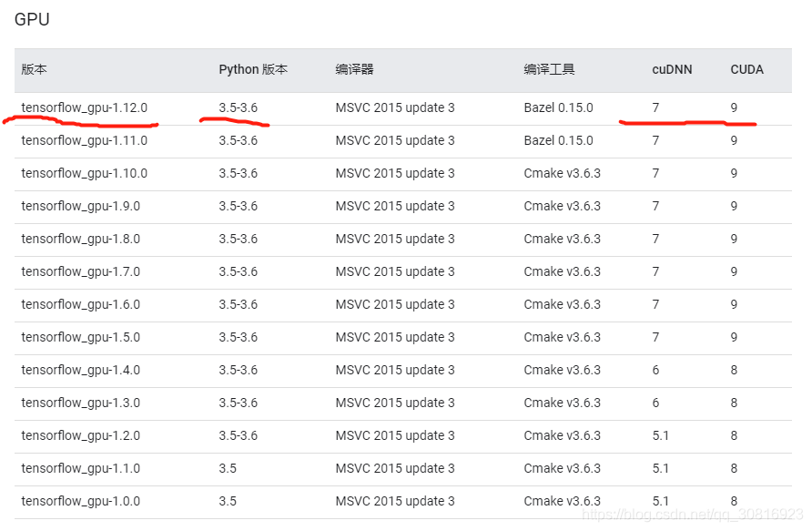The width and height of the screenshot is (812, 531).
Task: Click MSVC 2015 update 3 in 1.0.0 row
Action: click(395, 501)
